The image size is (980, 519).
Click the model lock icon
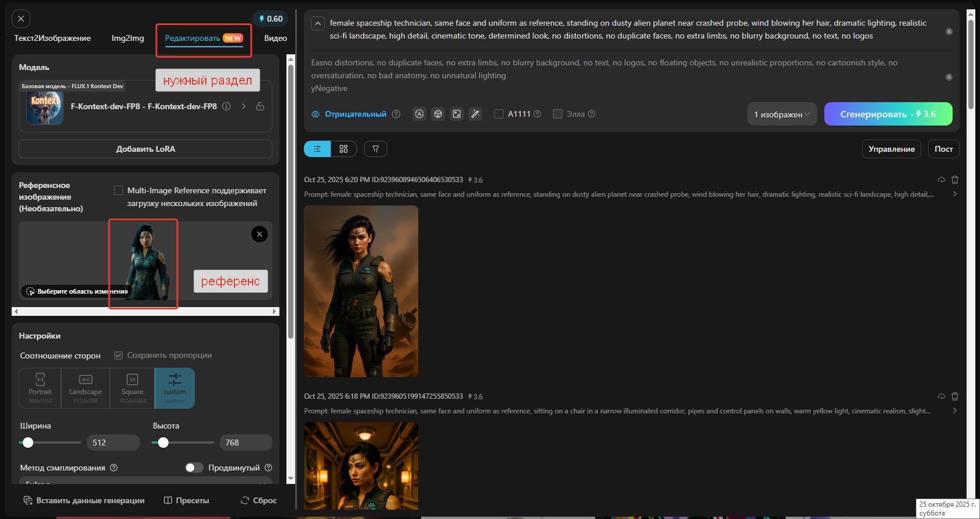tap(260, 106)
